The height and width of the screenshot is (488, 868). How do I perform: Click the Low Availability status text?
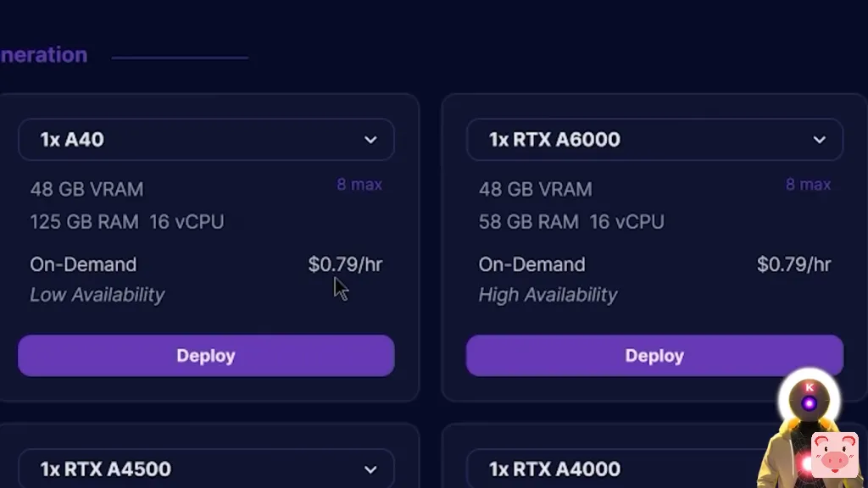(97, 295)
